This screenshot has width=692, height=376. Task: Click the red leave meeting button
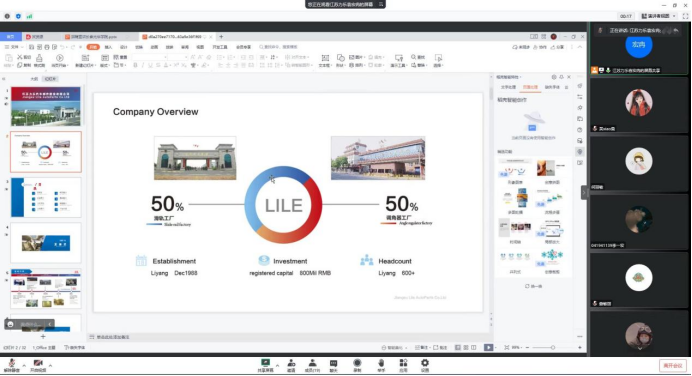click(x=673, y=365)
